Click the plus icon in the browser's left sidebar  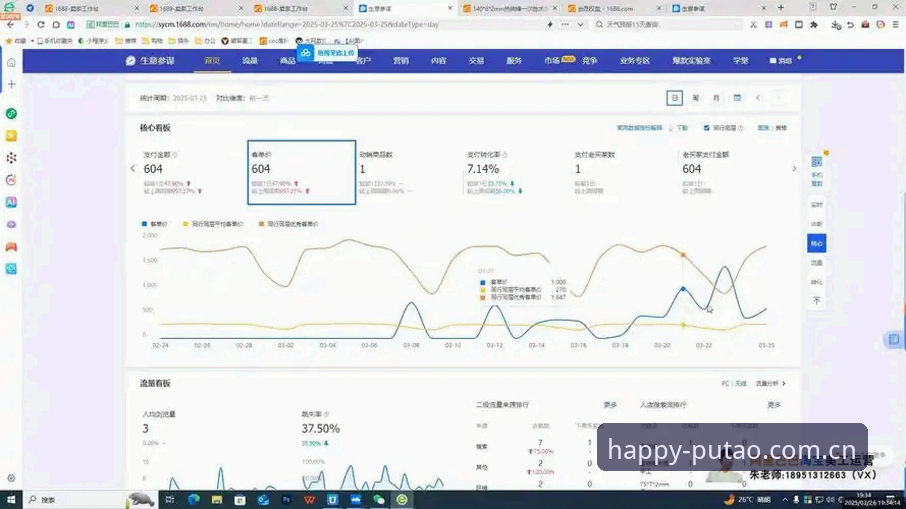[x=11, y=84]
